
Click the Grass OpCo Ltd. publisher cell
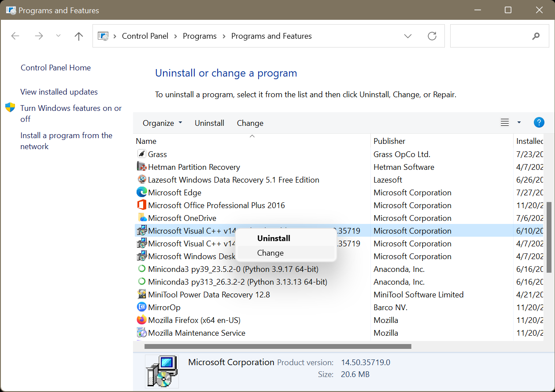(x=402, y=154)
